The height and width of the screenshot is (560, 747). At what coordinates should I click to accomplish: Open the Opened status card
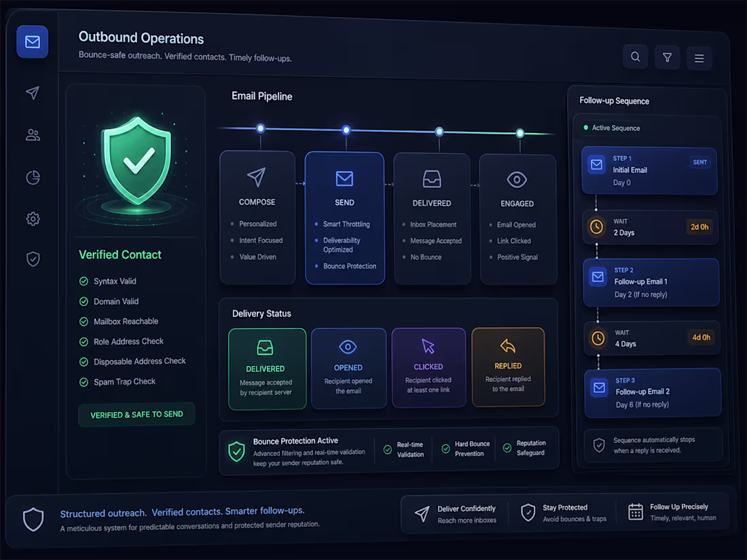pos(349,368)
